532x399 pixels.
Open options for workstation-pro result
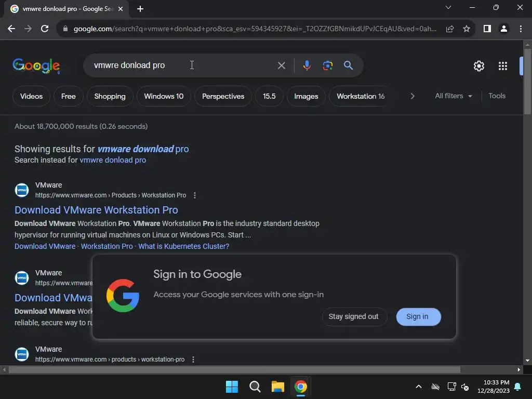193,360
